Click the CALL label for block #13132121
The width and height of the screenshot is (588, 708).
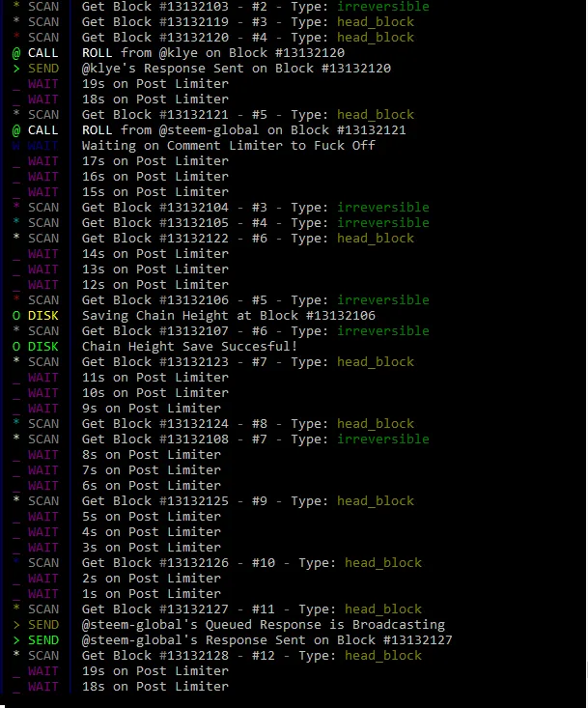coord(42,130)
